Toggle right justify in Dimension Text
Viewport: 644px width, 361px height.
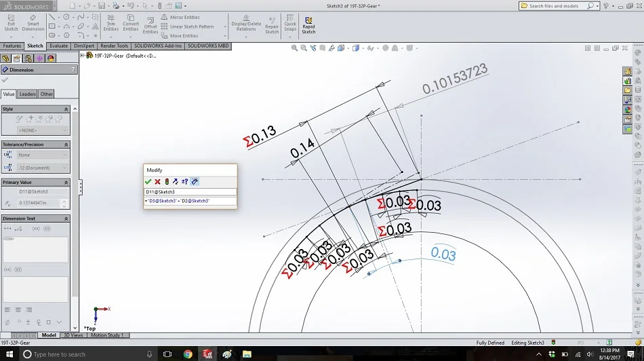point(28,309)
